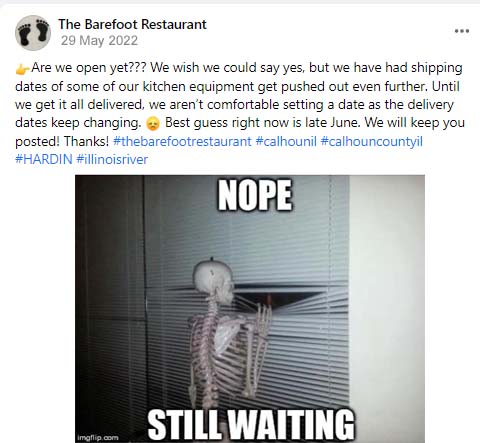Follow the #calhounil hashtag
Image resolution: width=480 pixels, height=443 pixels.
point(286,141)
